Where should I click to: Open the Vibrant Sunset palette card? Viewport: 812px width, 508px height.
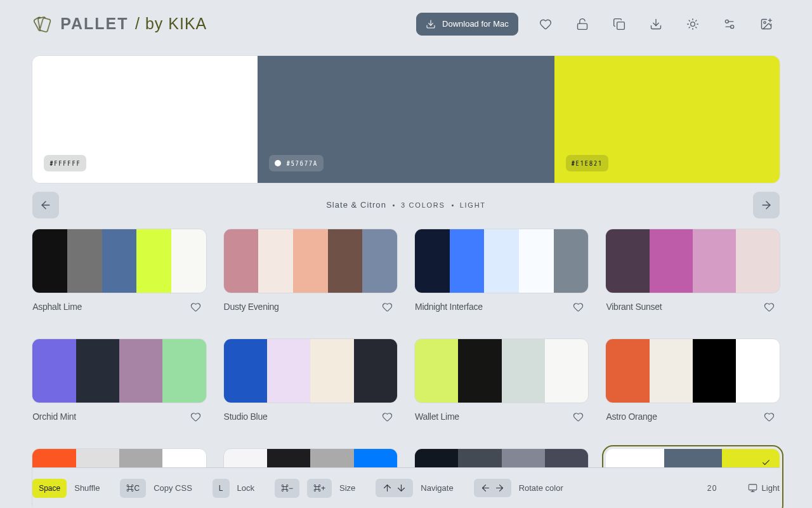pyautogui.click(x=693, y=261)
